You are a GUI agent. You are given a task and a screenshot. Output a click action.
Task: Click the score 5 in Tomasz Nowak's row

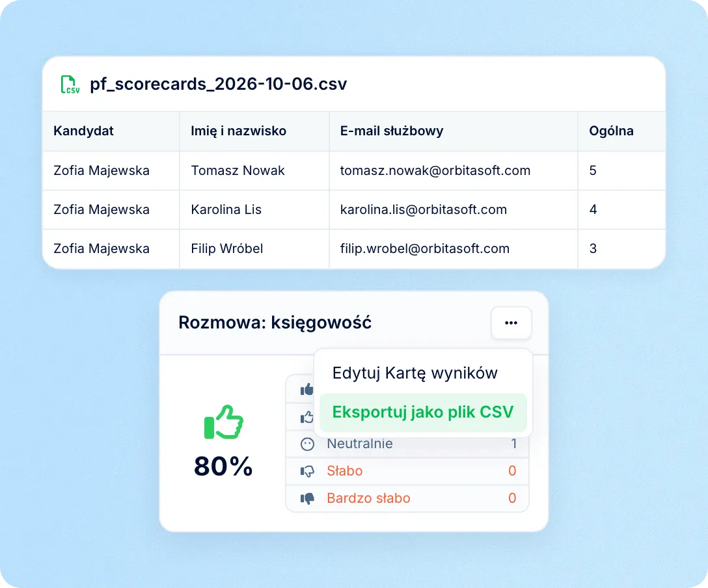[x=593, y=170]
